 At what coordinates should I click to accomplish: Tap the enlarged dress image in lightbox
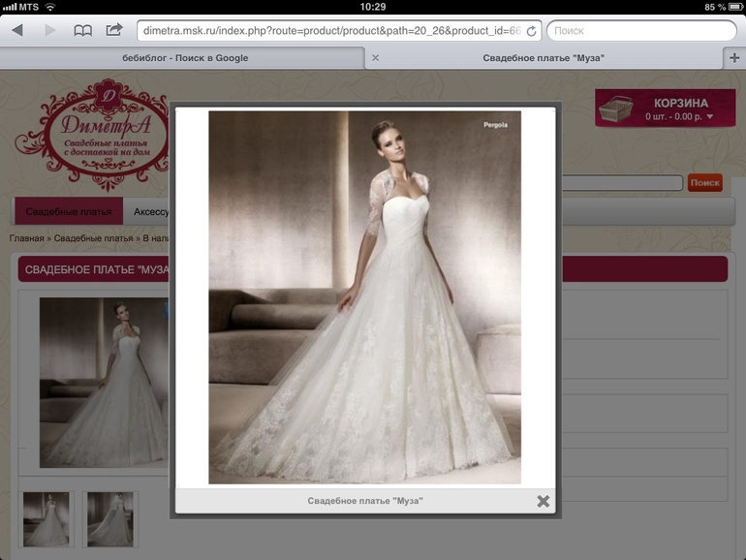(365, 297)
